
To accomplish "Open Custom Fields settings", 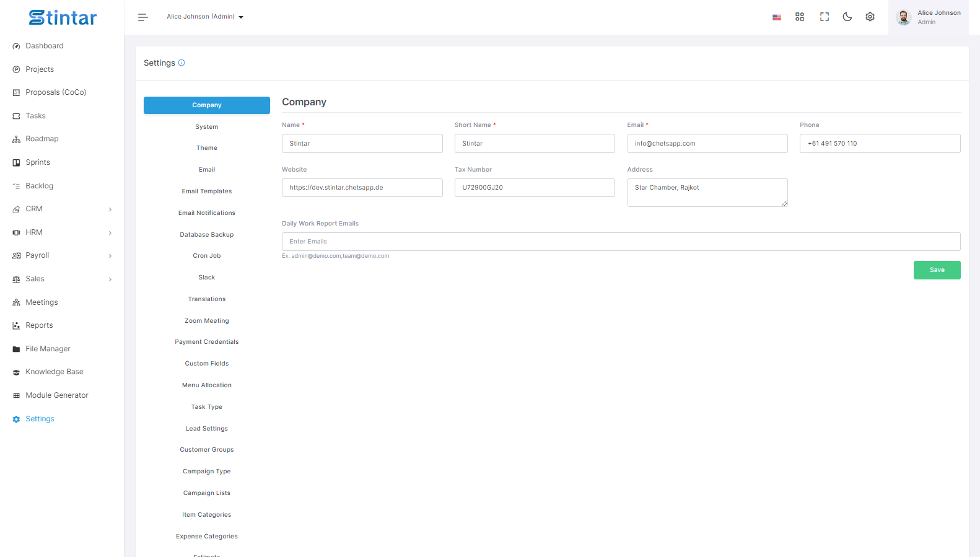I will [x=207, y=364].
